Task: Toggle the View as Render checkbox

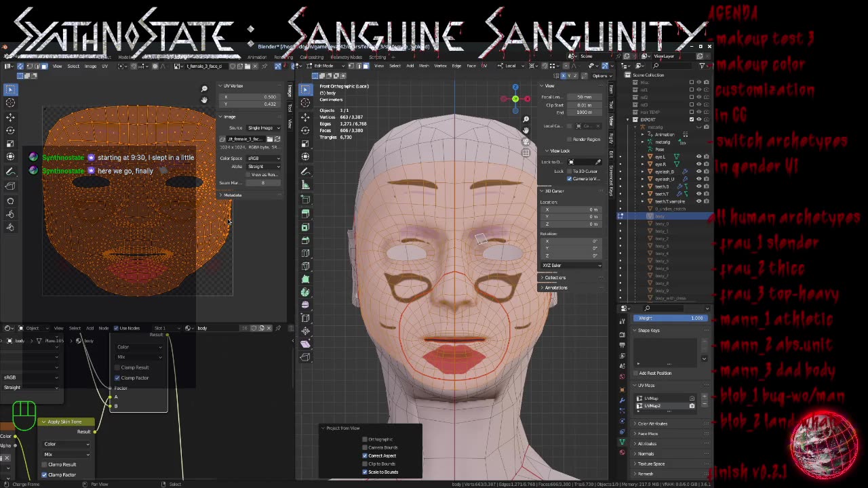Action: click(248, 174)
